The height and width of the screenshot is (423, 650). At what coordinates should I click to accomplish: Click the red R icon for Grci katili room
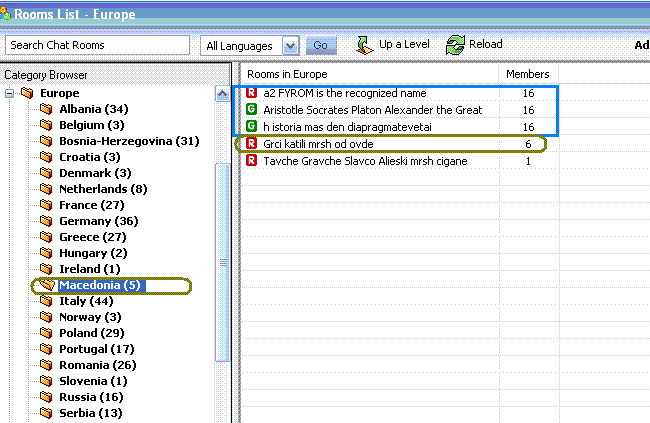252,143
